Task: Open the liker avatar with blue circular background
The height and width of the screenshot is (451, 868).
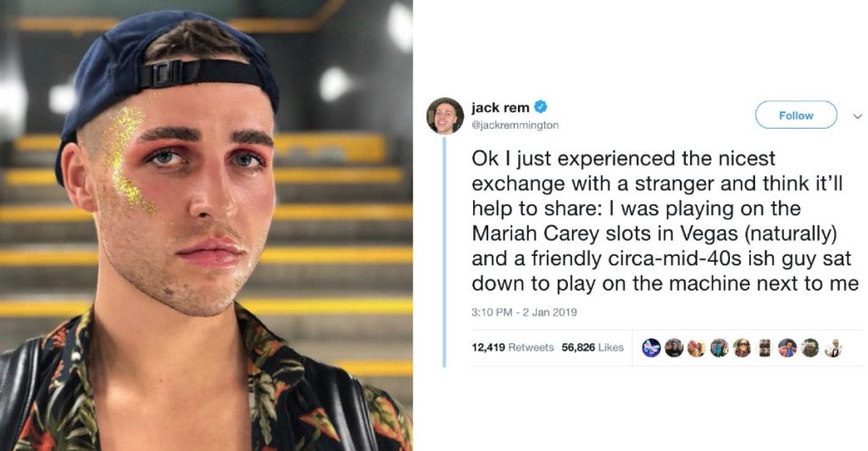Action: 787,348
